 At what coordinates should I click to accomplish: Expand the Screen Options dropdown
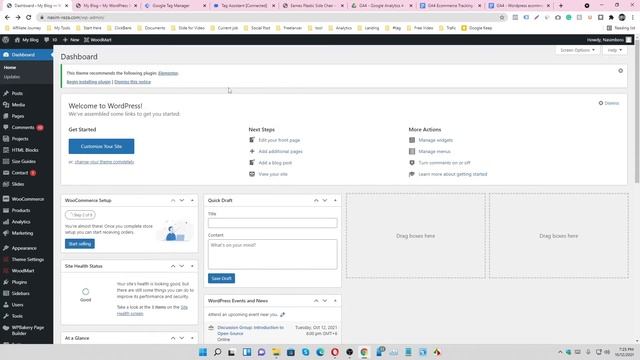click(577, 50)
